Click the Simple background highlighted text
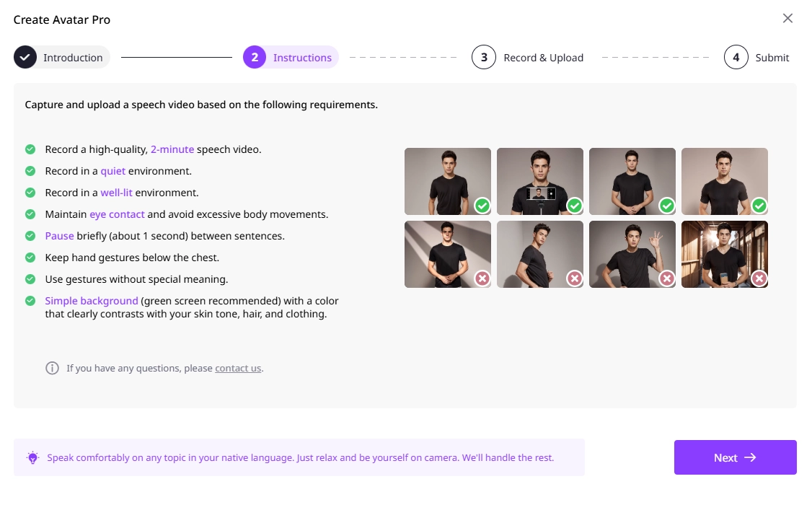 (x=92, y=301)
